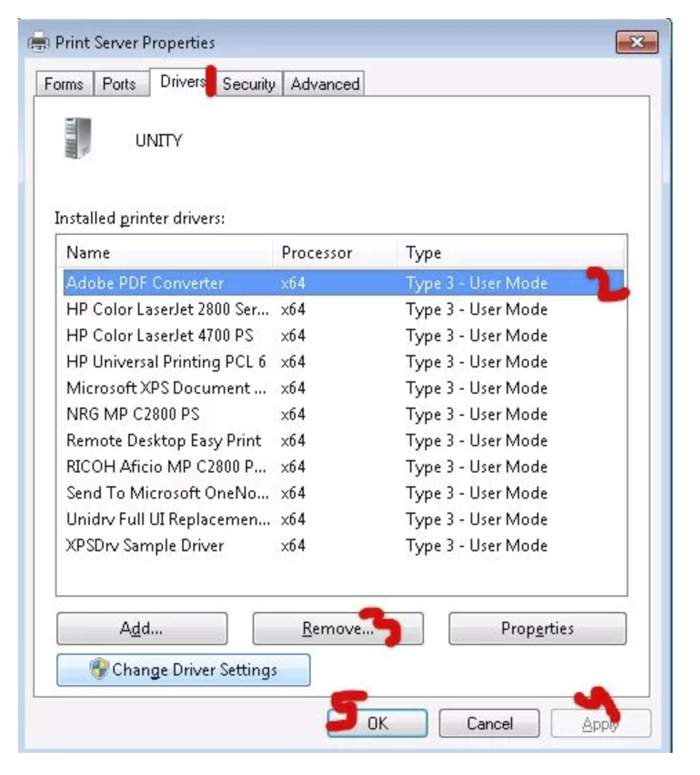Screen dimensions: 700x775
Task: Click x64 cell of XPSDrv Sample Driver
Action: (293, 545)
